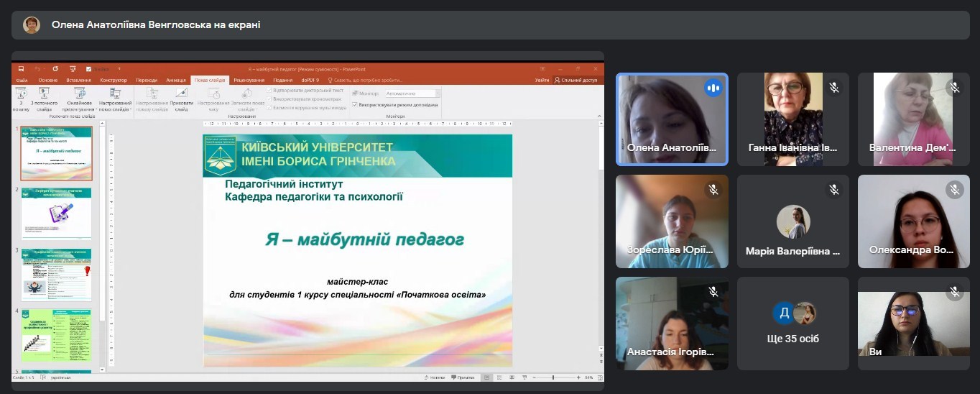Toggle the checkbox in the quick access toolbar

tap(88, 69)
